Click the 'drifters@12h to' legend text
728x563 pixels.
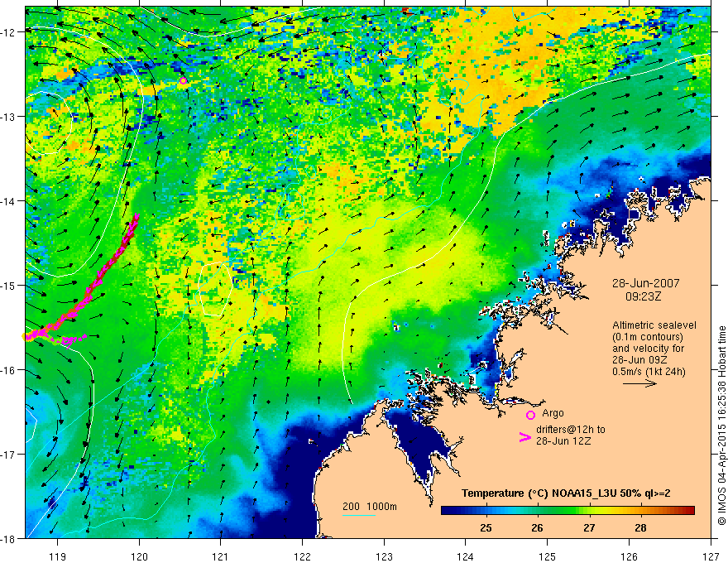571,430
